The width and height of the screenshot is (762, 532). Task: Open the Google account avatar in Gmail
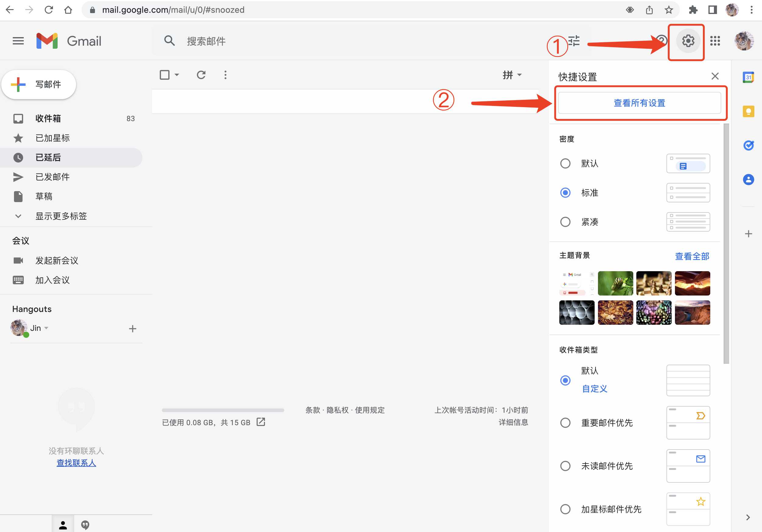[744, 41]
